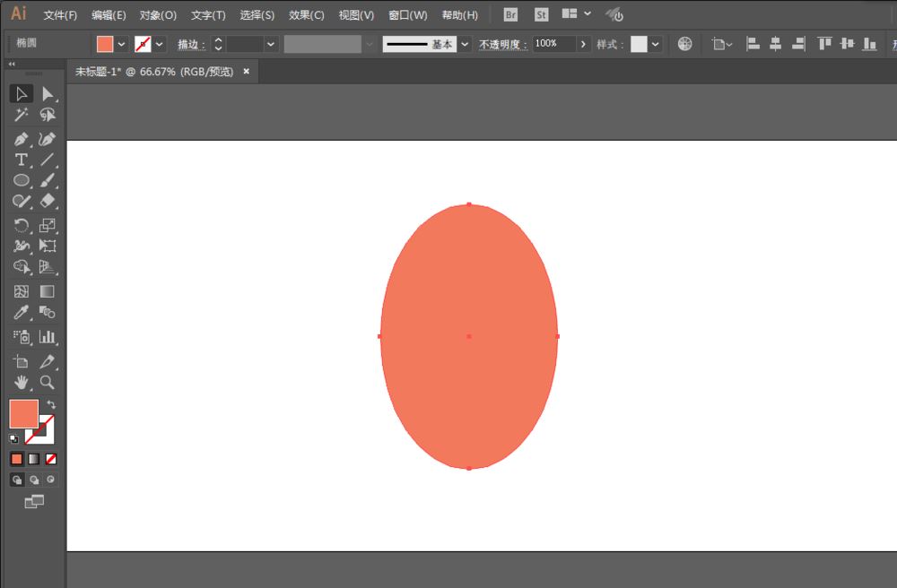Open the 样式 style dropdown arrow
The width and height of the screenshot is (897, 588).
[x=656, y=44]
